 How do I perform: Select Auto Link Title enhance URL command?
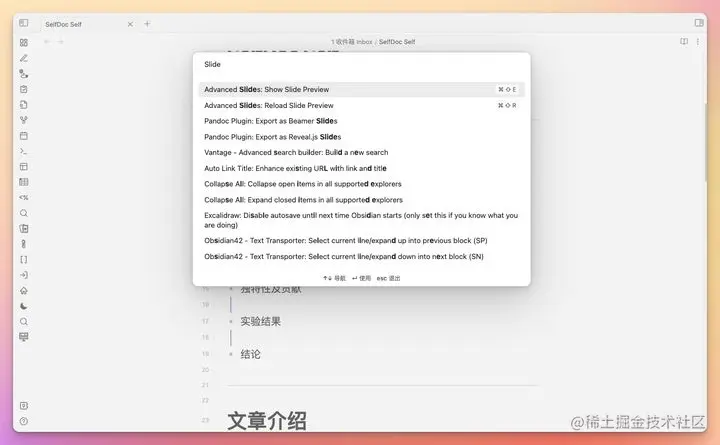coord(361,168)
